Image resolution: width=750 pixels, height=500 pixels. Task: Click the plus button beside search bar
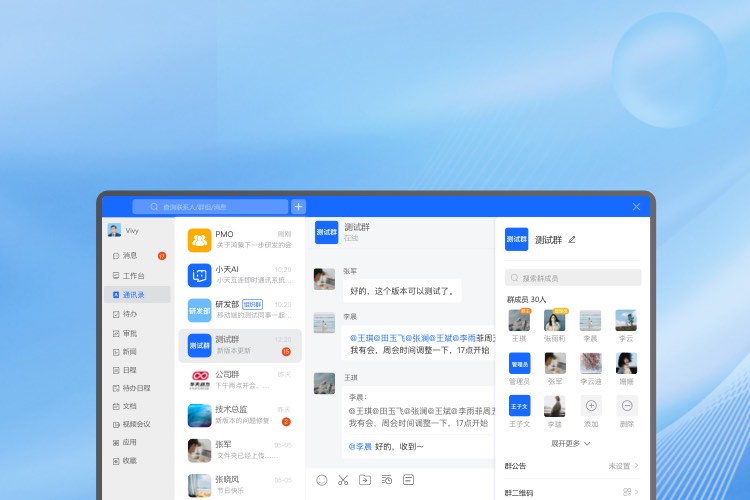(x=298, y=207)
